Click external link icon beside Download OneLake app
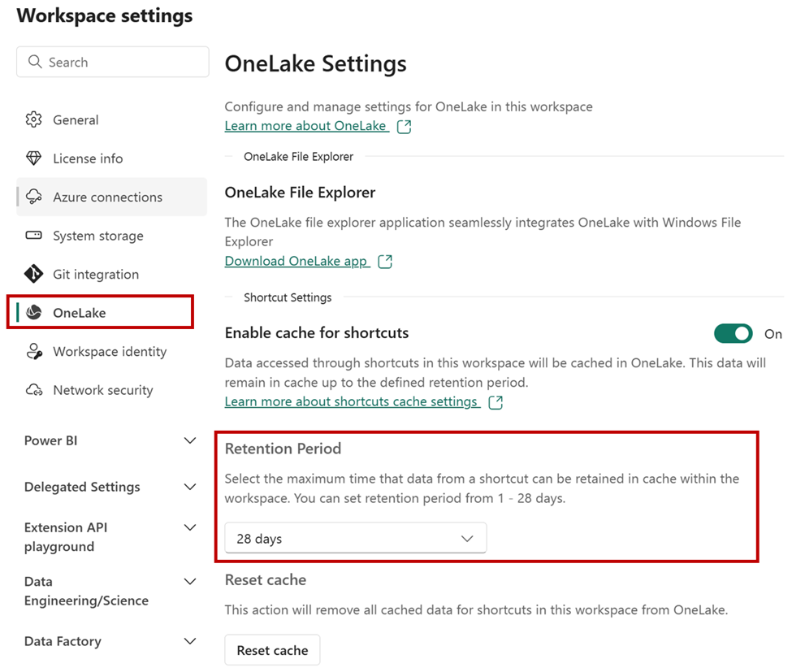Screen dimensions: 792x672 tap(385, 261)
